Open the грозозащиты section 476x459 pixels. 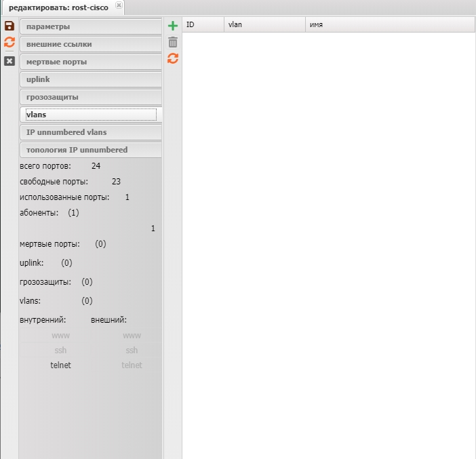point(91,97)
